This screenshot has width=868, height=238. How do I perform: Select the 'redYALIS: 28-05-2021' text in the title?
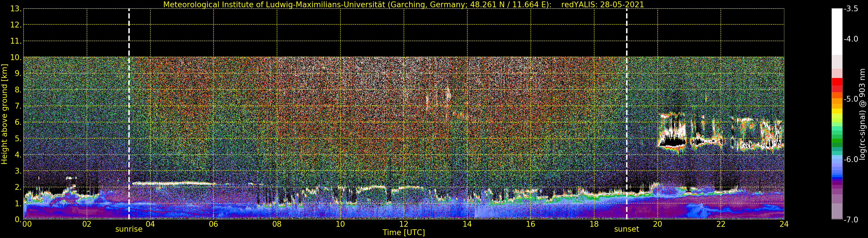tap(602, 4)
